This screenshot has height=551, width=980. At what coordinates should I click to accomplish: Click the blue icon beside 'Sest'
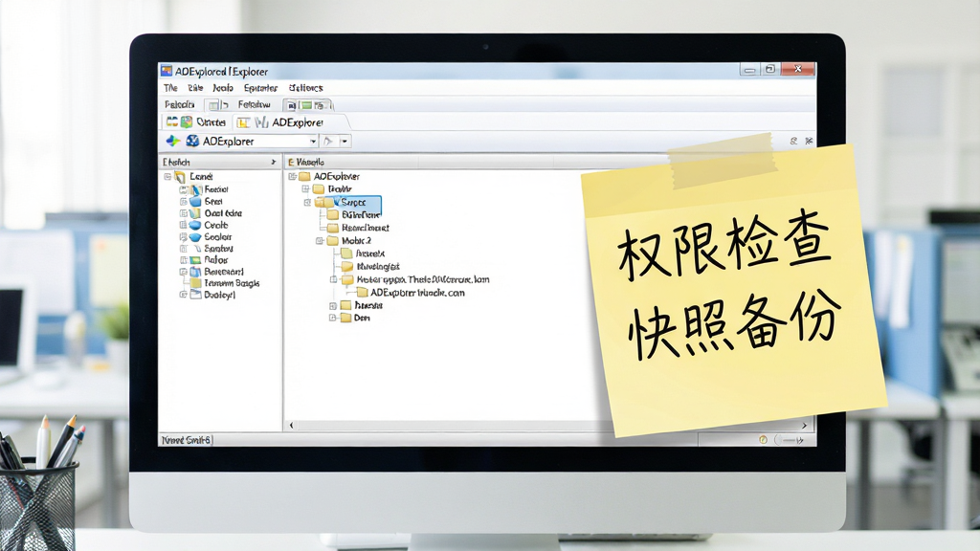tap(195, 201)
